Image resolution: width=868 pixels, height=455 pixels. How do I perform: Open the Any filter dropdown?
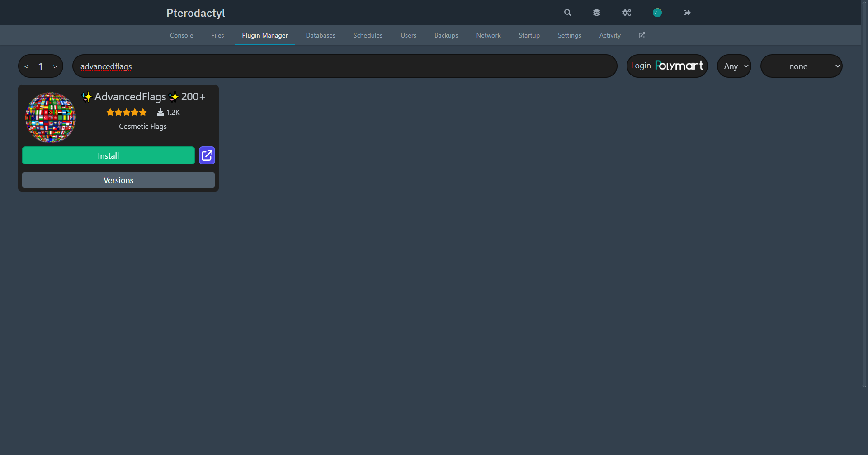pyautogui.click(x=734, y=66)
